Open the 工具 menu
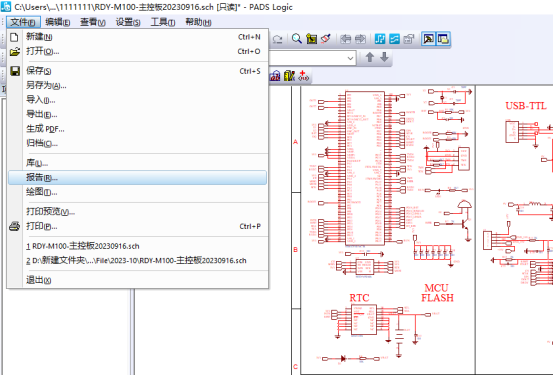554x376 pixels. (x=163, y=22)
